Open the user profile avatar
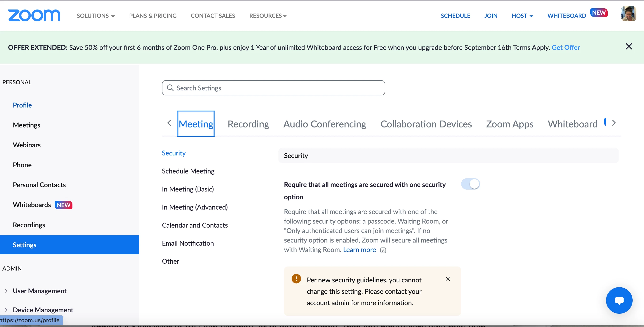Screen dimensions: 644x327 (x=628, y=14)
